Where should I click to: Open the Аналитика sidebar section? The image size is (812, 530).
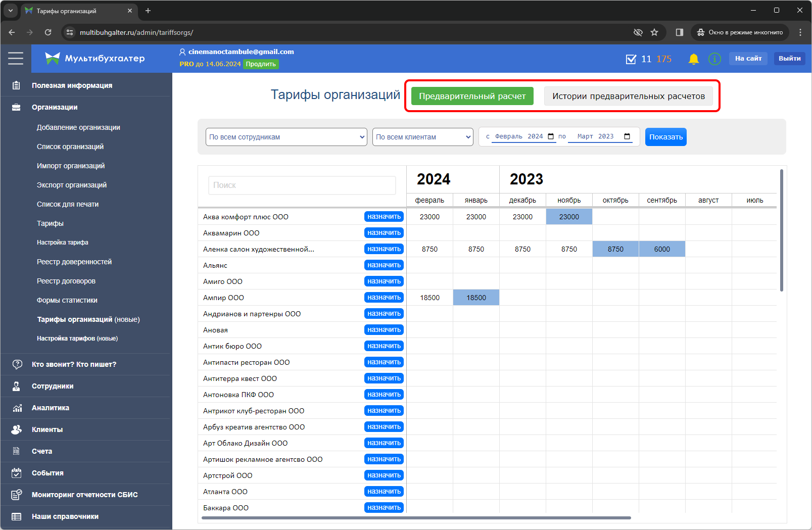click(50, 408)
